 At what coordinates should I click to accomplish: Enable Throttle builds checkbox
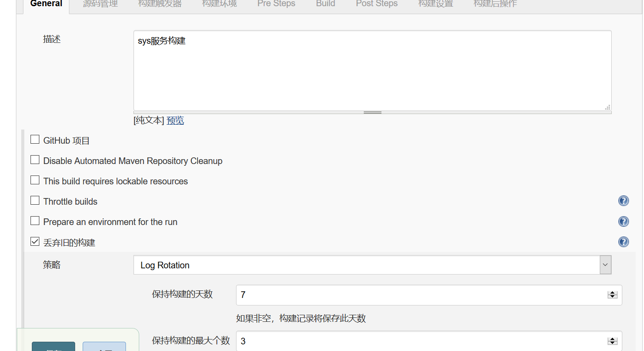pyautogui.click(x=35, y=201)
